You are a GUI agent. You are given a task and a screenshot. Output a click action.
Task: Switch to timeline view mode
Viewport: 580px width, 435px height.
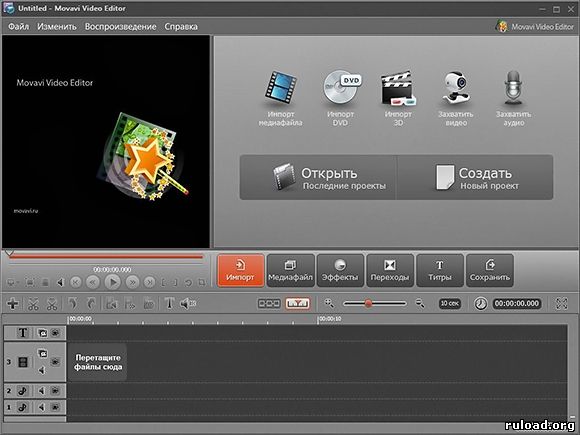click(x=297, y=304)
